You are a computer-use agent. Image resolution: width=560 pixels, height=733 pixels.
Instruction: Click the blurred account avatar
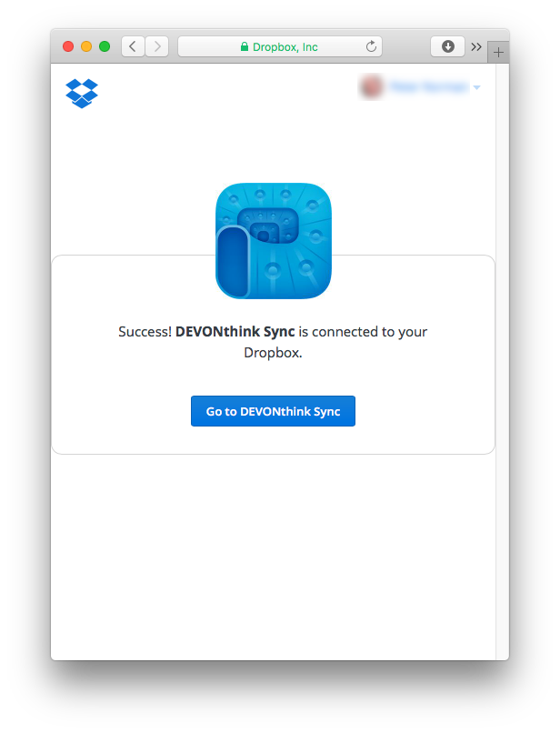tap(372, 87)
